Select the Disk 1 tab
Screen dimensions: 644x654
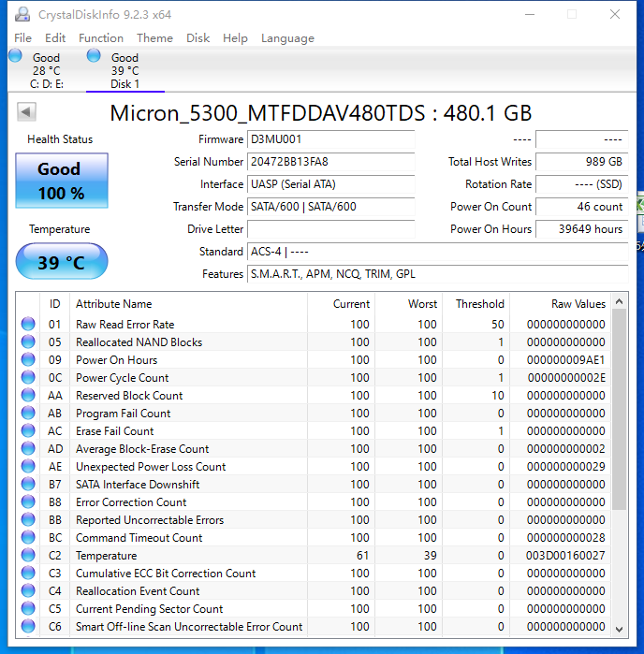124,70
